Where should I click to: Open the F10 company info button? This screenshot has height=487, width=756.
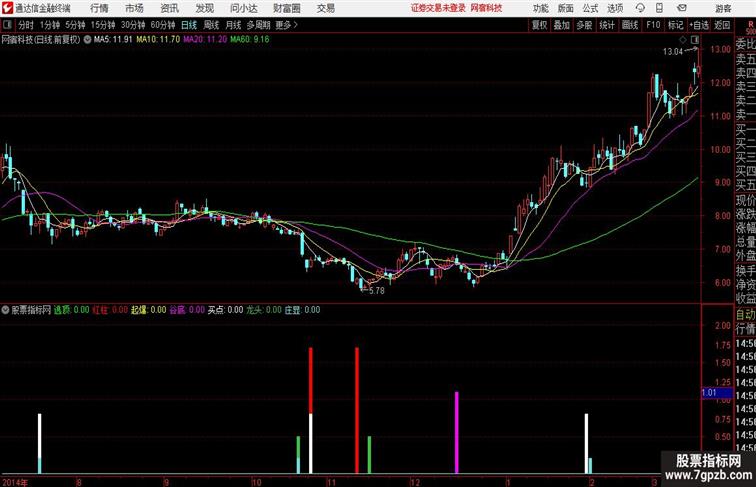(653, 25)
